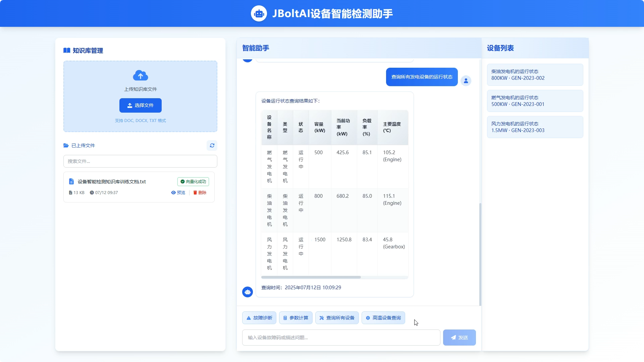644x362 pixels.
Task: Delete the uploaded file with 删除
Action: tap(200, 193)
